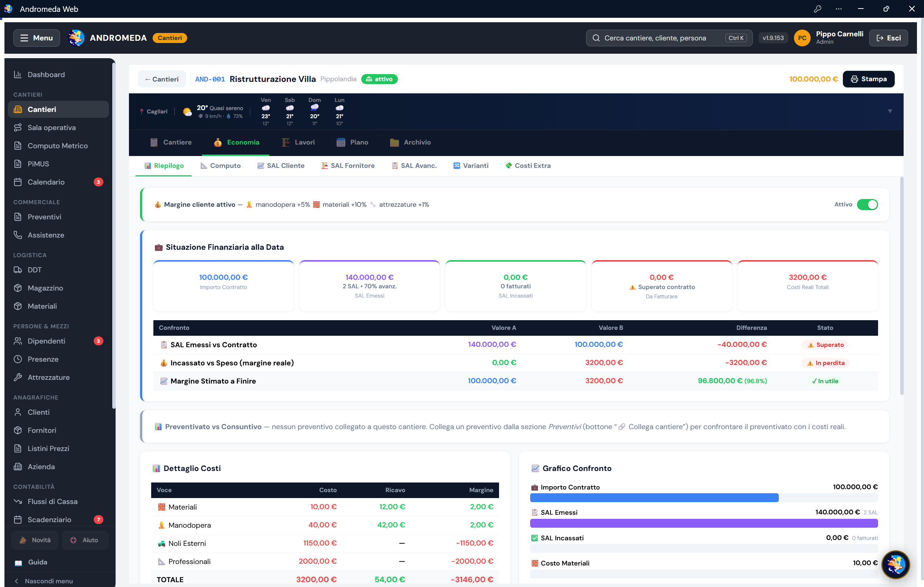Focus the Cerca cantiere search field
924x587 pixels.
point(669,38)
